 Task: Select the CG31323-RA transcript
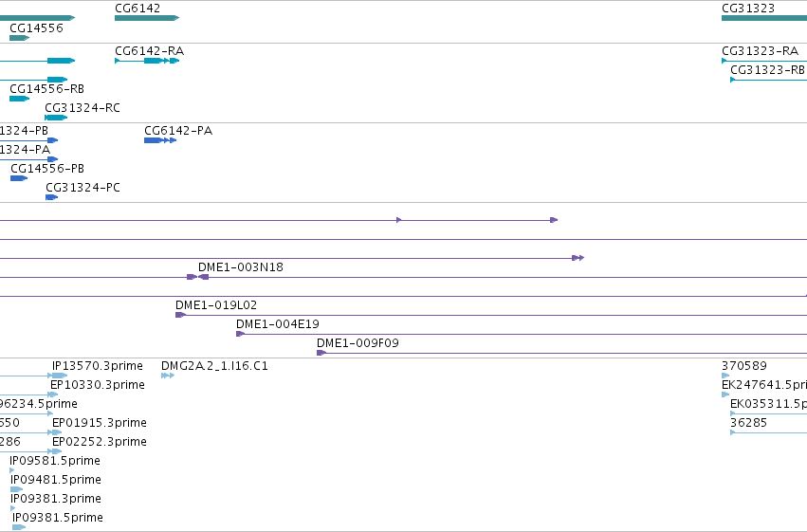click(764, 61)
